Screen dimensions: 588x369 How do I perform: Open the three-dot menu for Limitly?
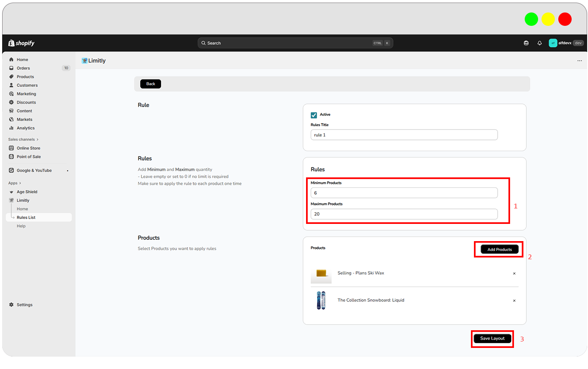coord(579,61)
